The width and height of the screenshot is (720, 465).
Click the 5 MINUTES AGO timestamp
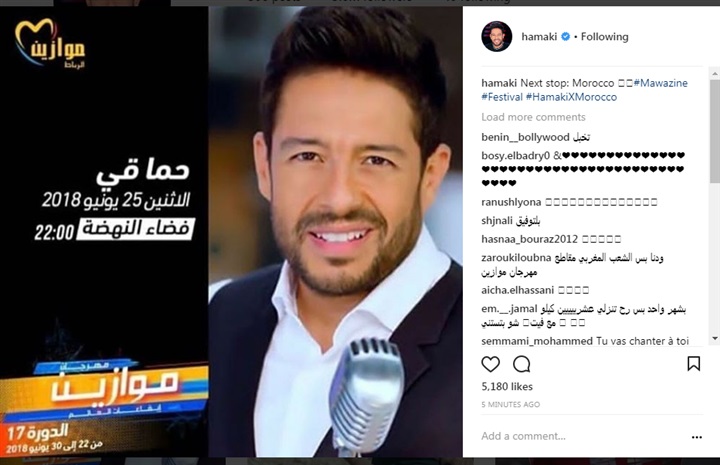point(511,404)
